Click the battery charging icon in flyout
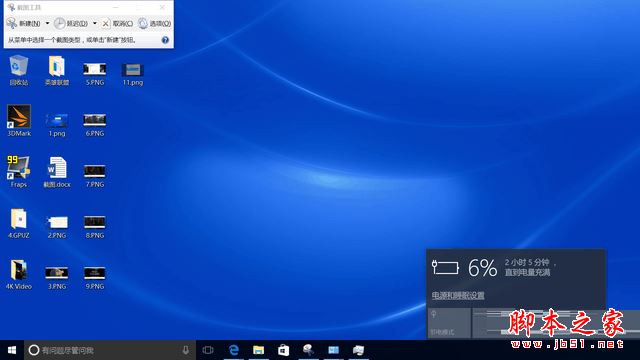Viewport: 640px width, 360px height. tap(445, 268)
